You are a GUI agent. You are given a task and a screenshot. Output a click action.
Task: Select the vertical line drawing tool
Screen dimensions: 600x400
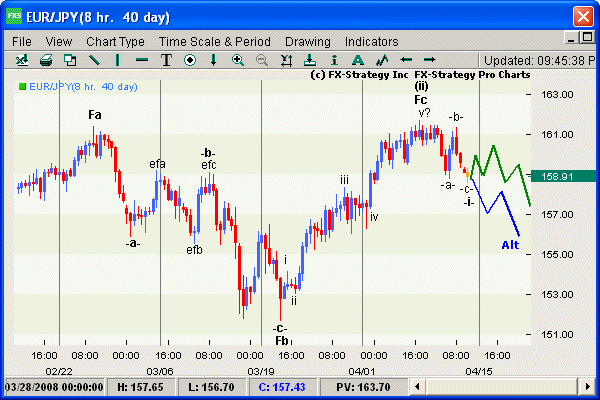[117, 60]
